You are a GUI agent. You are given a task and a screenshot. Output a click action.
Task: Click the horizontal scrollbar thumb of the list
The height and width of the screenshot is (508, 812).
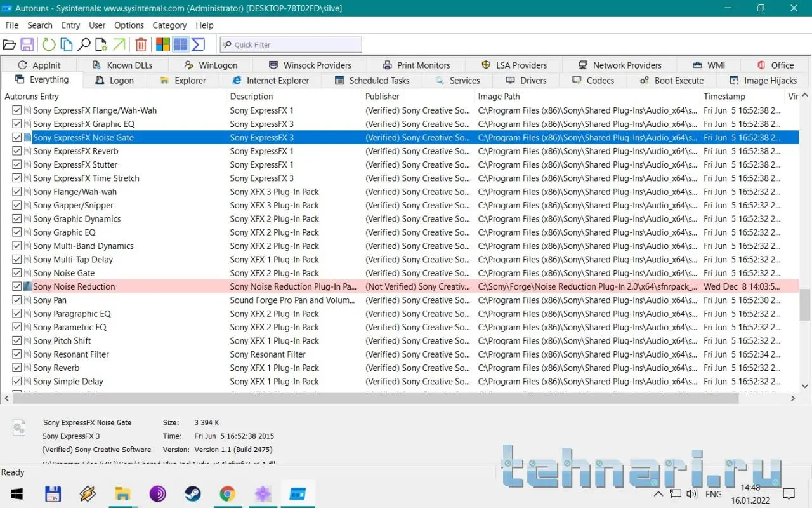[376, 398]
